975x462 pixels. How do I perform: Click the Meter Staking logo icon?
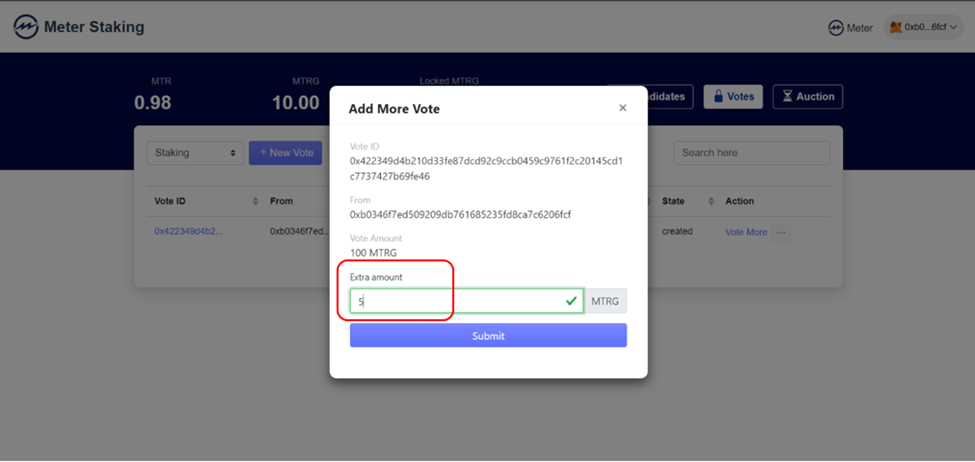click(x=25, y=27)
